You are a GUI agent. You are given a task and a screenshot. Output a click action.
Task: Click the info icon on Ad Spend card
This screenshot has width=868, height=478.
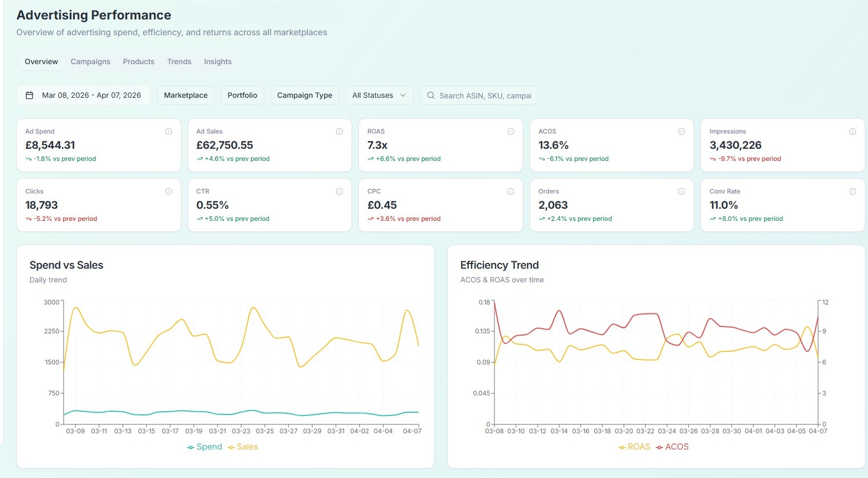click(169, 131)
